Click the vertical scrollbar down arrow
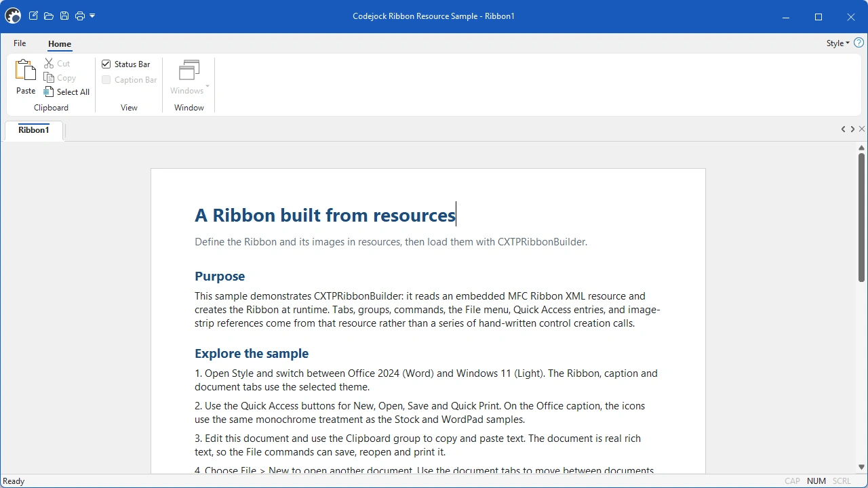This screenshot has width=868, height=488. 862,467
